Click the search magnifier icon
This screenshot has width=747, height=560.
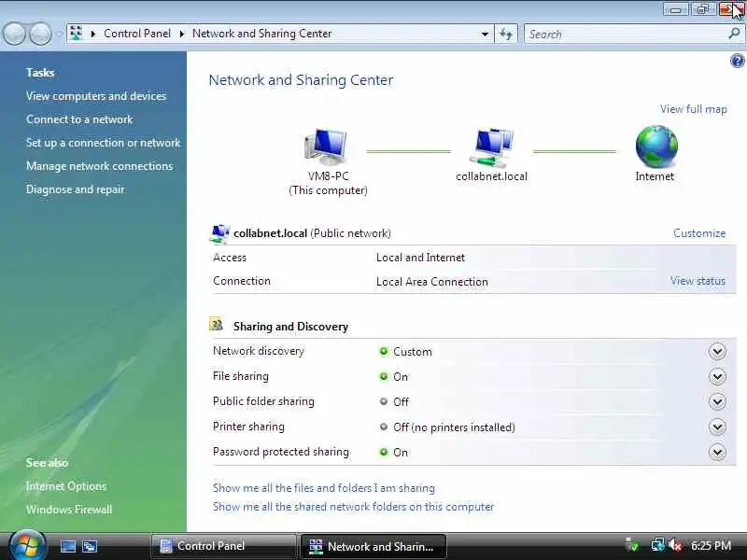coord(734,34)
